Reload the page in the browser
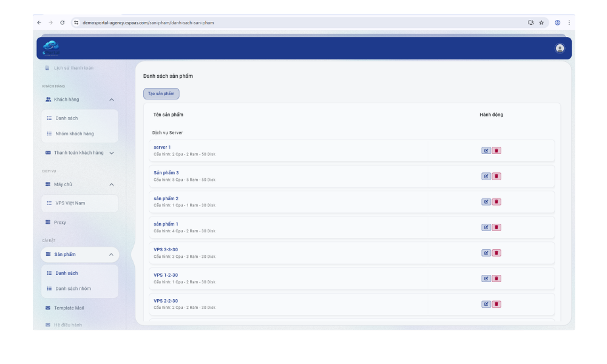607x364 pixels. (x=63, y=23)
